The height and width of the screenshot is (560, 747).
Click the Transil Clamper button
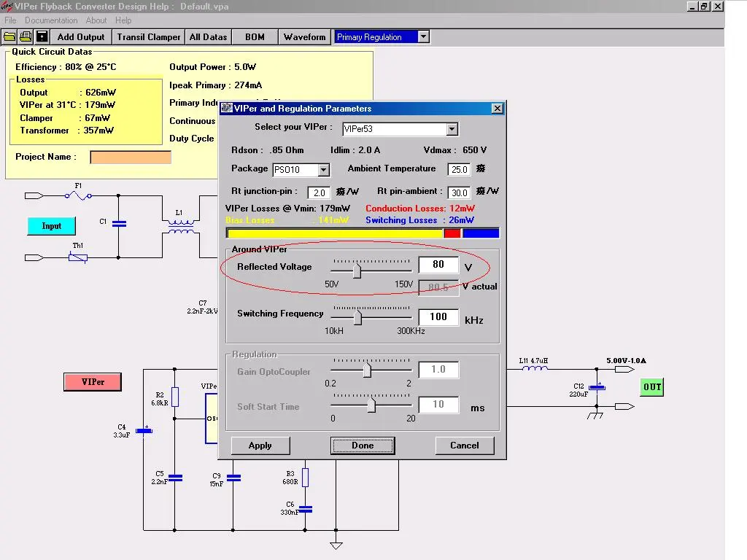[149, 36]
